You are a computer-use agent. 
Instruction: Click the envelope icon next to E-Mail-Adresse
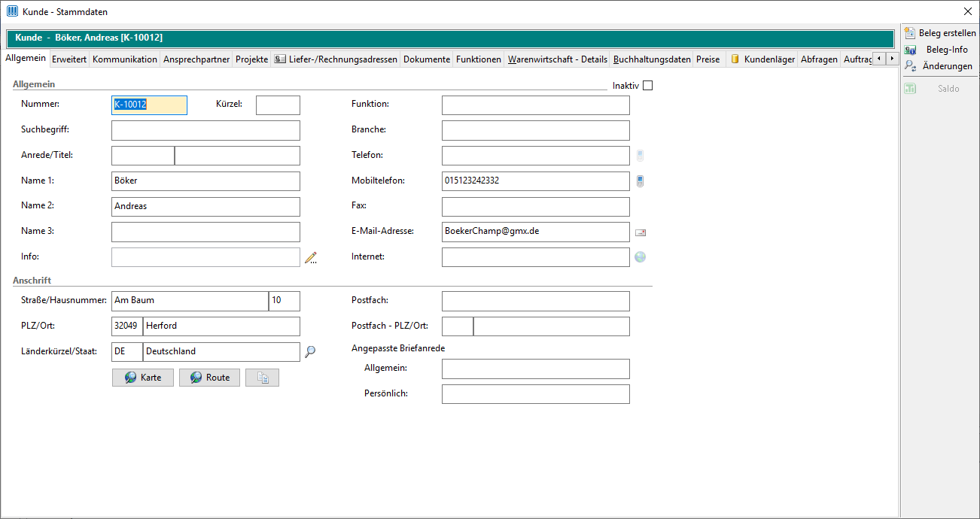point(641,232)
